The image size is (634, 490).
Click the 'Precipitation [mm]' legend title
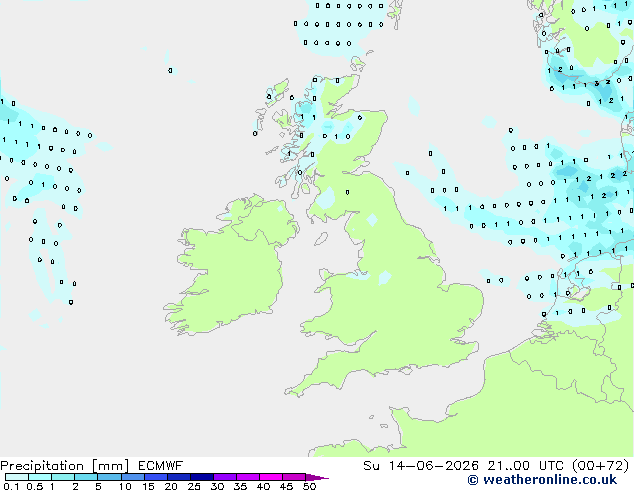pos(65,466)
